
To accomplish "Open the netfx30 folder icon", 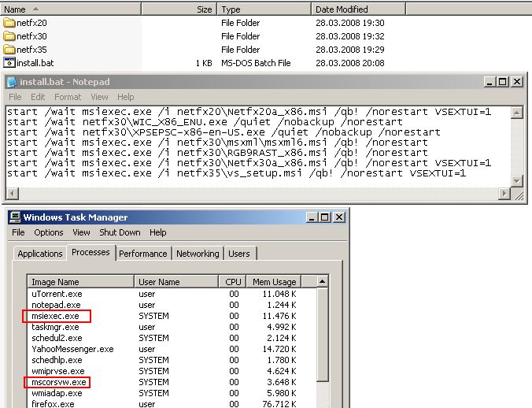I will pyautogui.click(x=9, y=36).
